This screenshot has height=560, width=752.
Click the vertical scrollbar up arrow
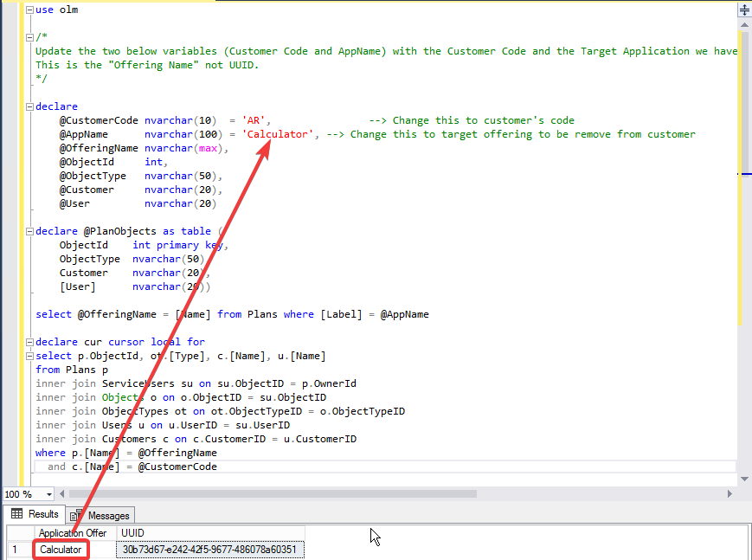point(743,26)
